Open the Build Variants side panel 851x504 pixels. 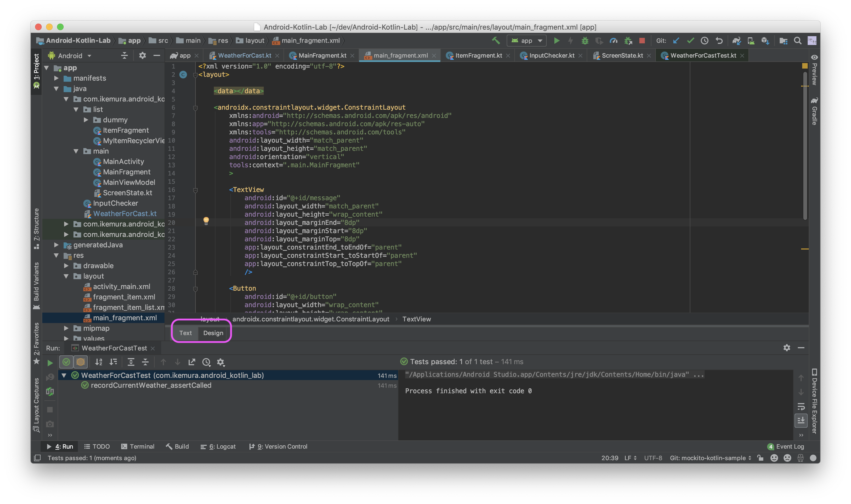(x=36, y=286)
